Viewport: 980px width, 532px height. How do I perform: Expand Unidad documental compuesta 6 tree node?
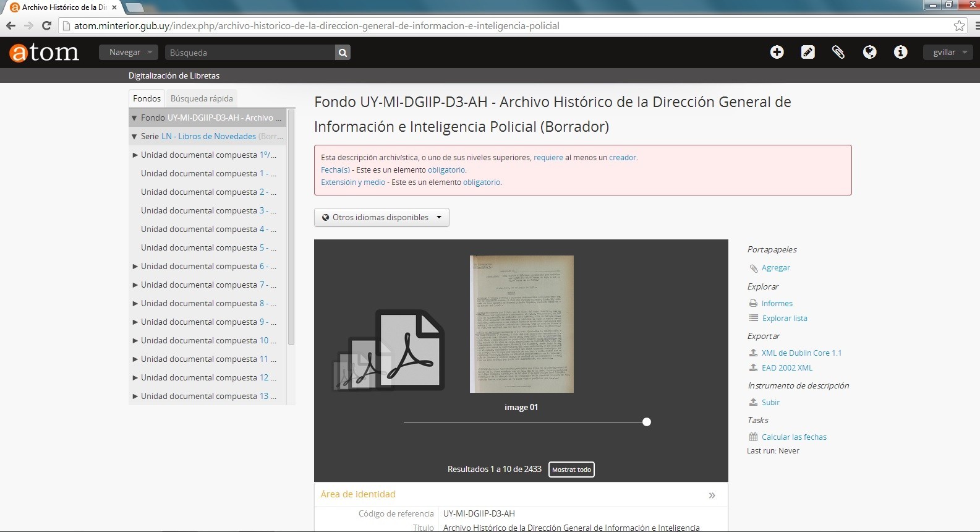coord(135,267)
